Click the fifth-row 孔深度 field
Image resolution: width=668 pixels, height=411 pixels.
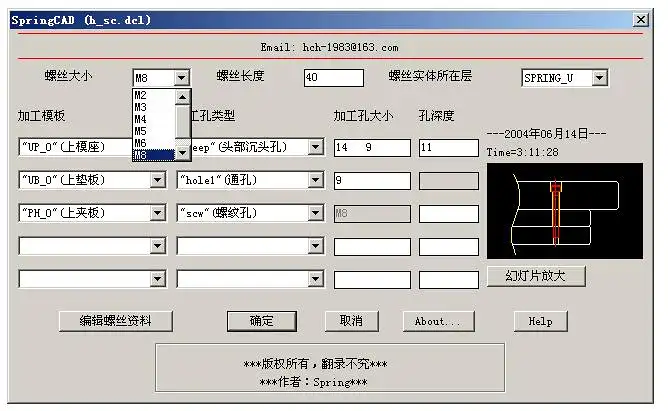click(449, 280)
